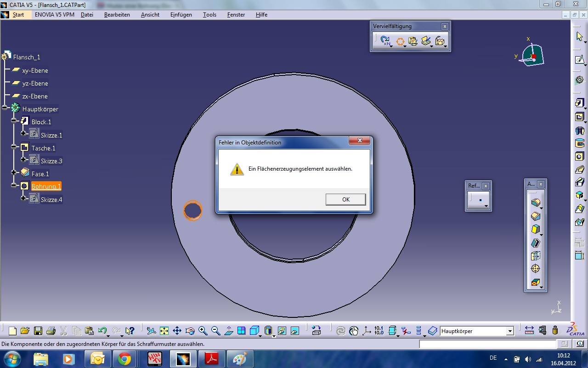Expand Skizze.4 node in tree

[23, 198]
